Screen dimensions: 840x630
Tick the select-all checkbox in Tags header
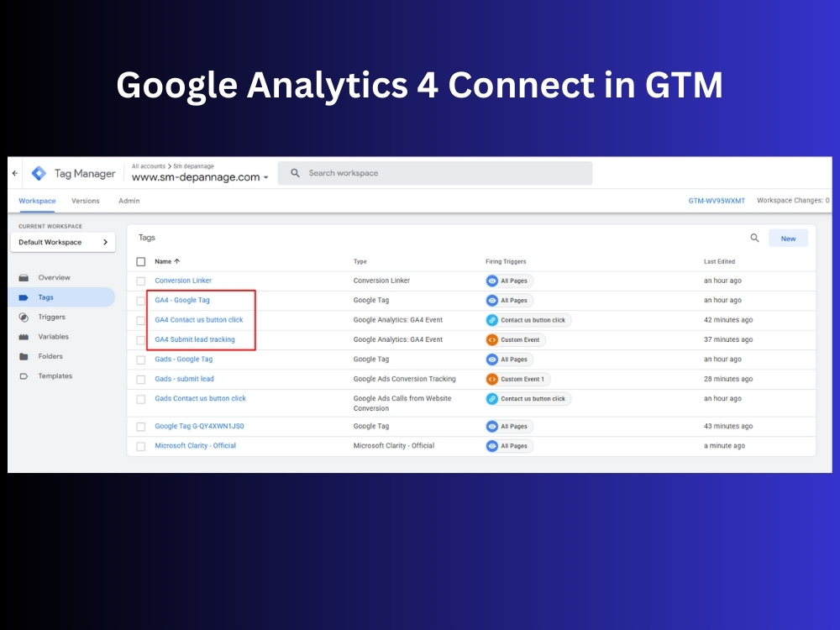tap(141, 261)
